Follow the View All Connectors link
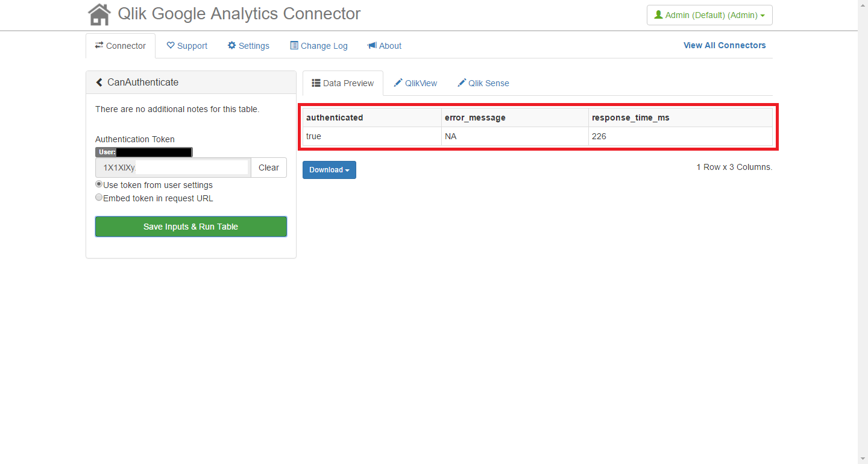 tap(725, 45)
